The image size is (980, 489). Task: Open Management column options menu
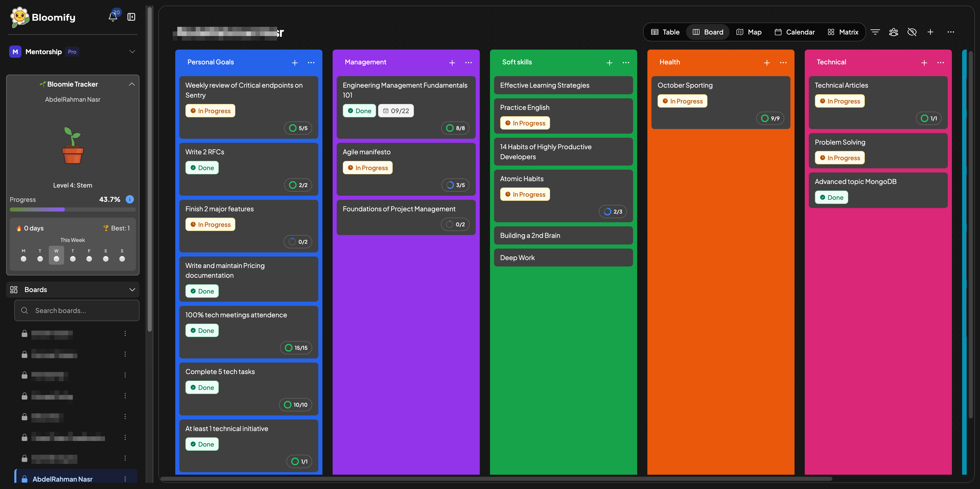pos(468,63)
